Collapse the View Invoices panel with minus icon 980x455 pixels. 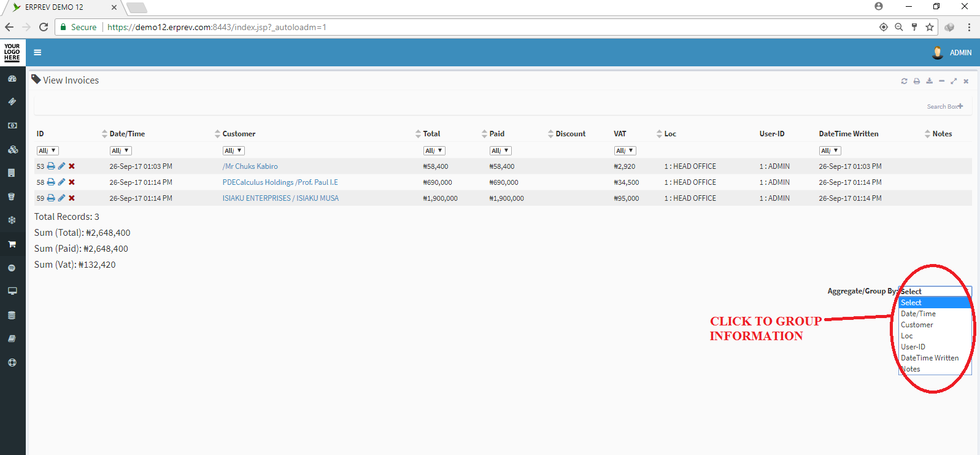pyautogui.click(x=941, y=81)
